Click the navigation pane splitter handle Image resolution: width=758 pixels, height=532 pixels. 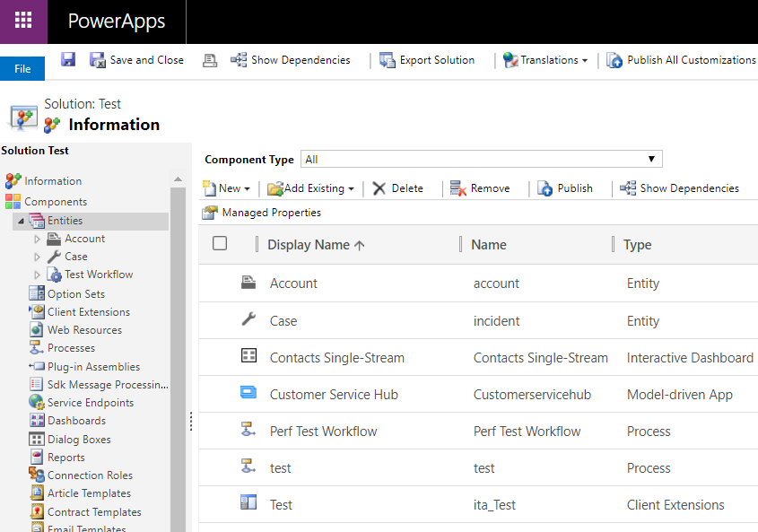click(x=191, y=421)
